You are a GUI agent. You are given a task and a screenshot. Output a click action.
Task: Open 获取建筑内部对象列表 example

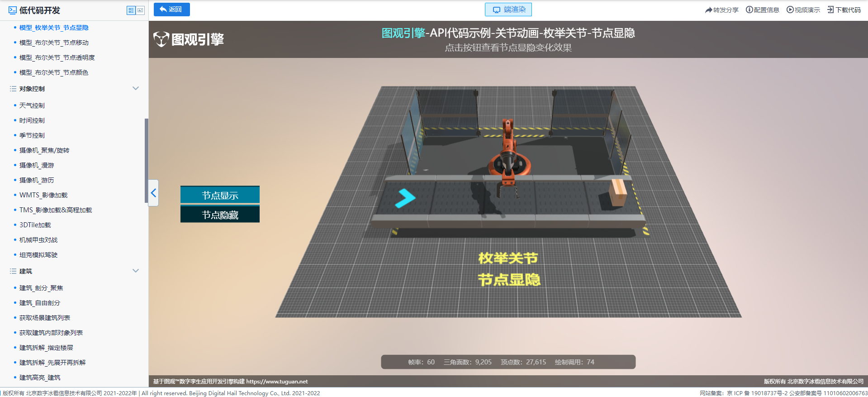click(51, 333)
